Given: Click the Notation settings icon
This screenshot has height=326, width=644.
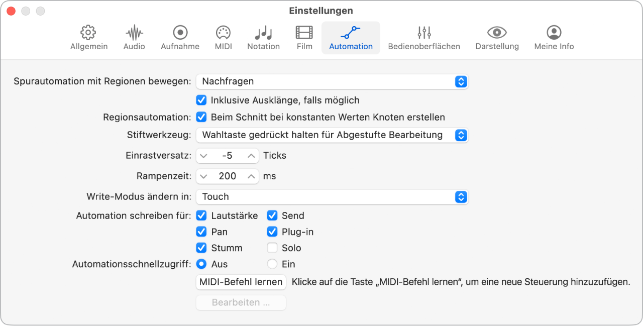Looking at the screenshot, I should click(263, 36).
